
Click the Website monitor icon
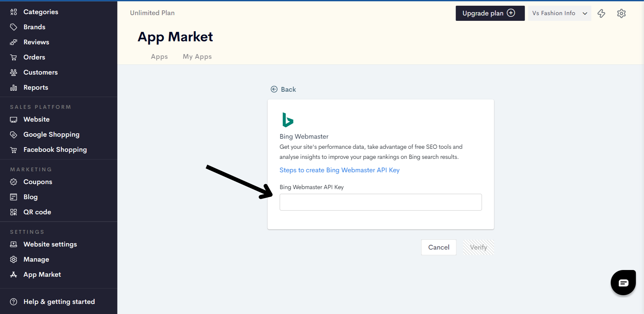click(x=13, y=120)
